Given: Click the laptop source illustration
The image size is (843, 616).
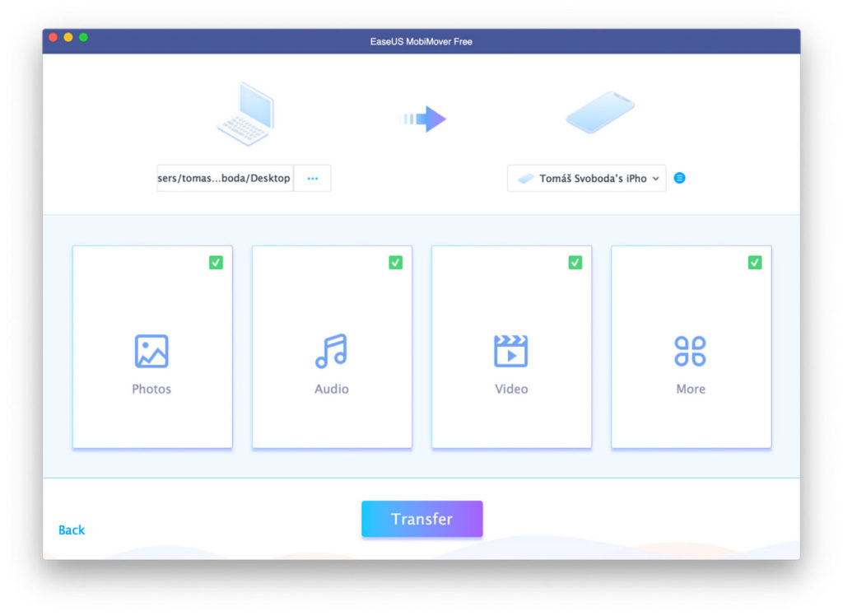Looking at the screenshot, I should point(246,114).
